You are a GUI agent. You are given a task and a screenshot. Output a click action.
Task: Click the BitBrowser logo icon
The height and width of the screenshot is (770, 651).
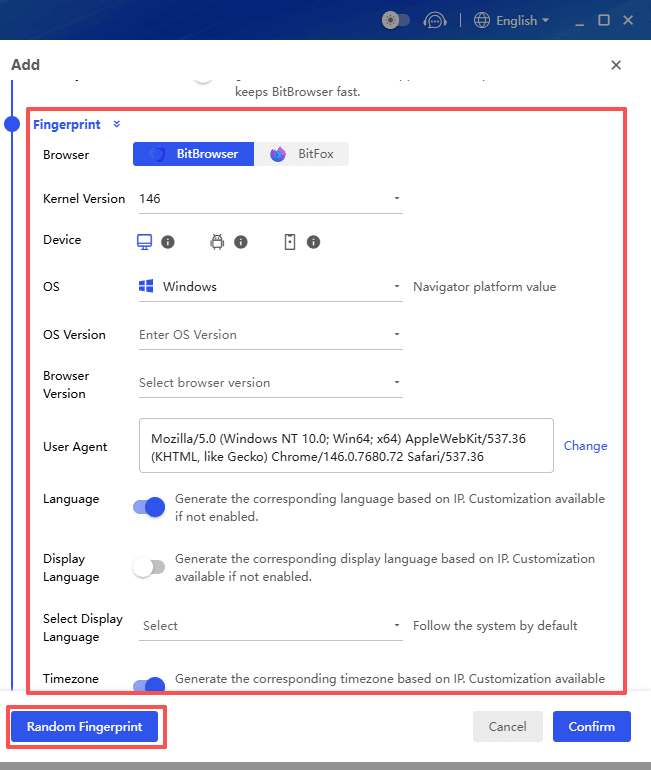tap(157, 154)
